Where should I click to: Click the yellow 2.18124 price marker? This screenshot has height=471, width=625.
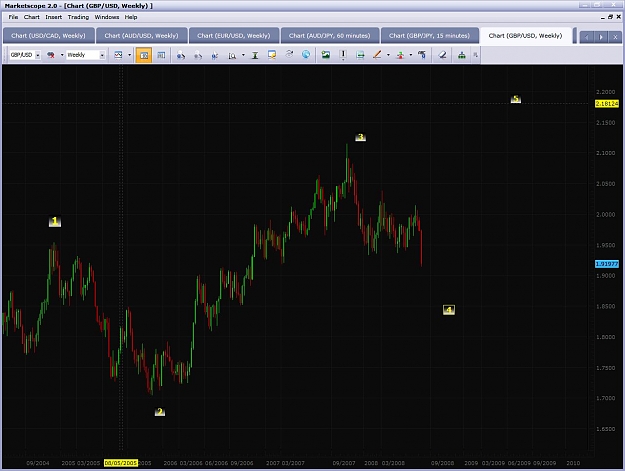point(607,104)
